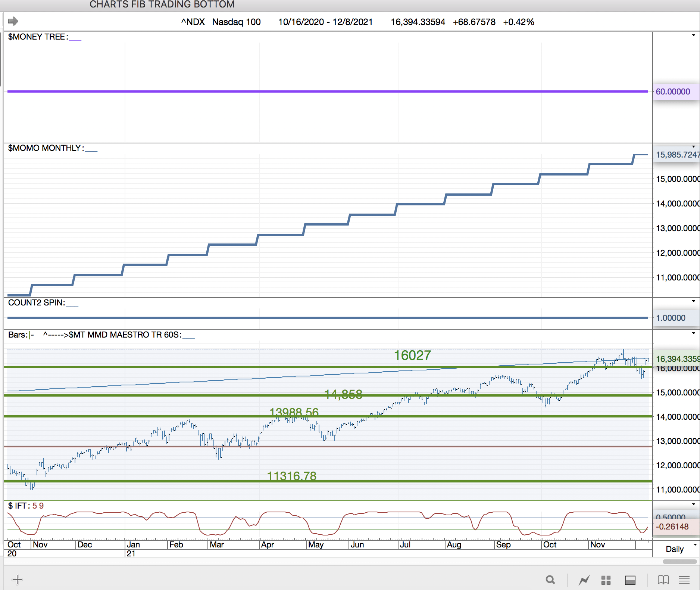
Task: Open the list lines icon
Action: pos(684,580)
